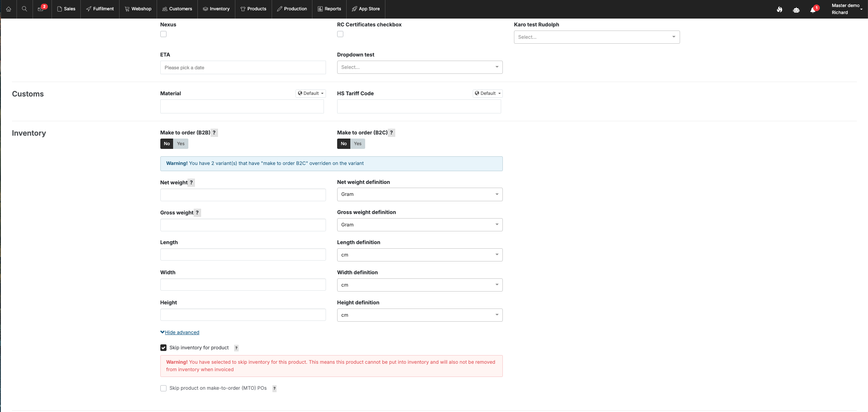Set Make to order (B2C) to No

pyautogui.click(x=344, y=144)
